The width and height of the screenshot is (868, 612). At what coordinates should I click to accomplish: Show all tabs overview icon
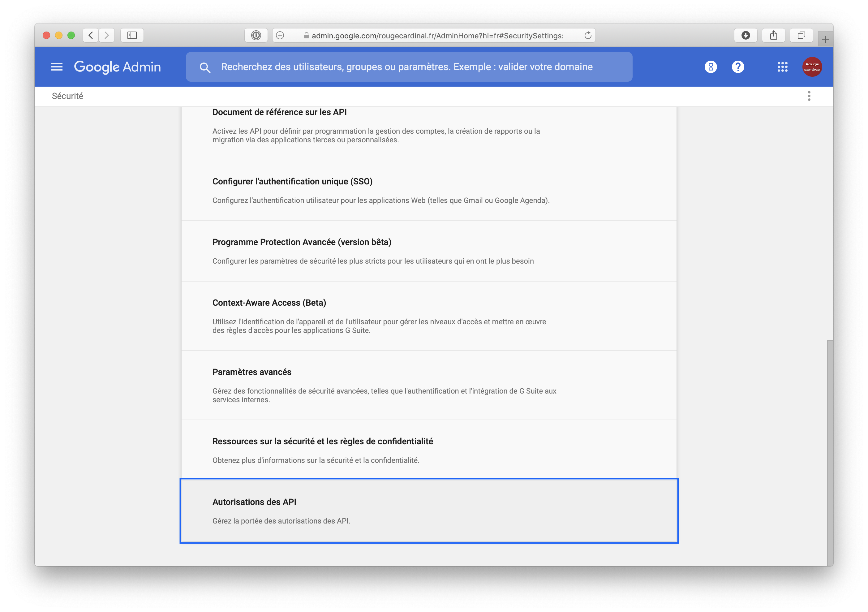801,36
